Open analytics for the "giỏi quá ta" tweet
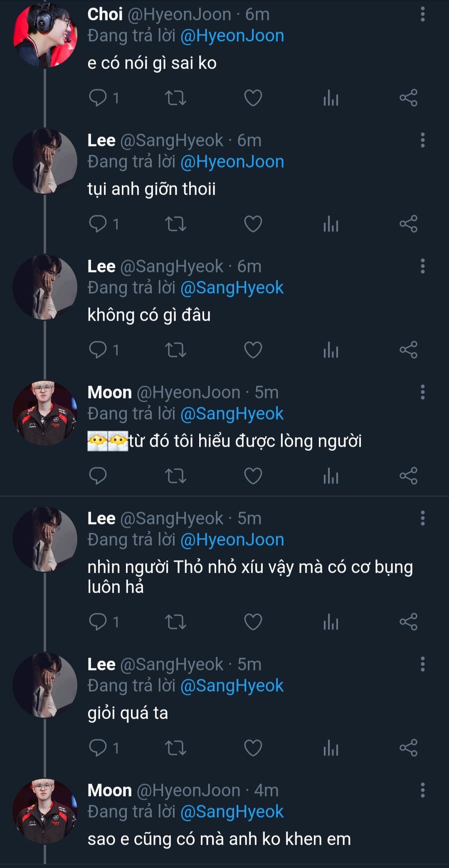This screenshot has width=449, height=868. [x=331, y=748]
